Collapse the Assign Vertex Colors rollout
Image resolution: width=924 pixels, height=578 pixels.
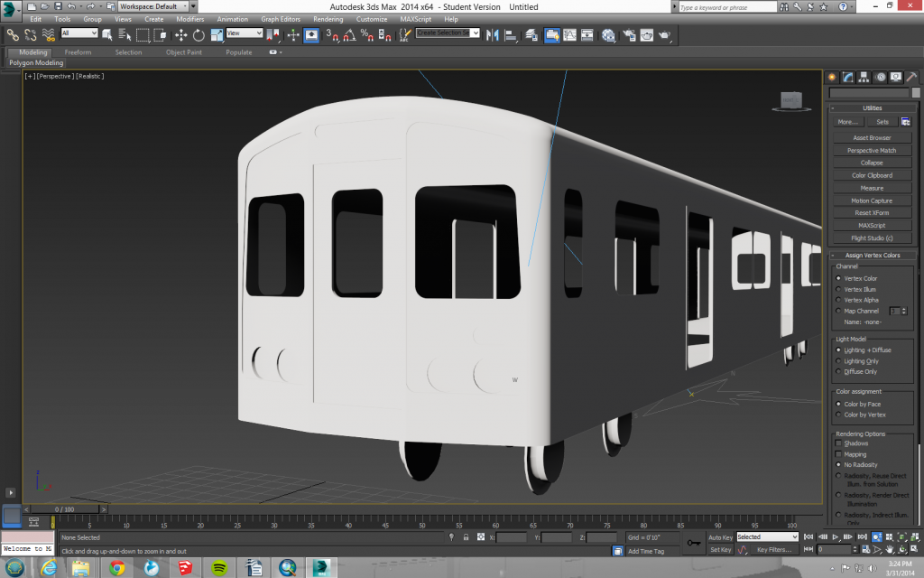click(x=873, y=256)
